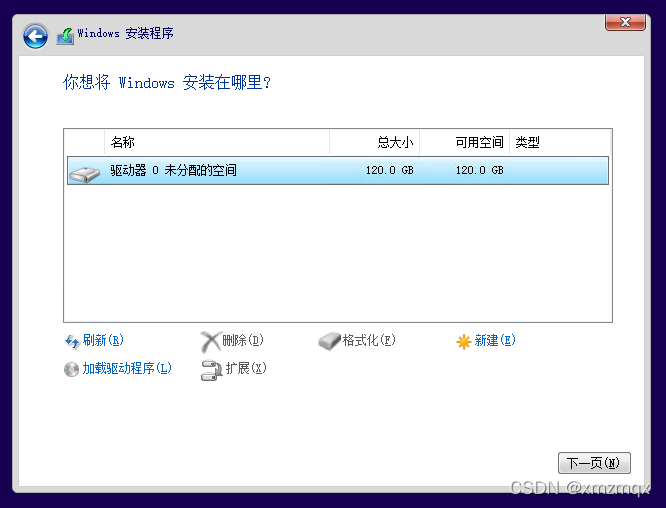Click the 下一页(N) button
This screenshot has height=508, width=666.
pos(594,463)
